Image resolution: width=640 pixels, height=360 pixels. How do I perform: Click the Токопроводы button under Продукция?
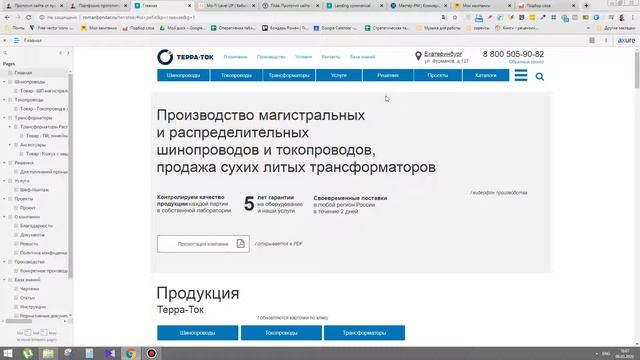(x=281, y=333)
